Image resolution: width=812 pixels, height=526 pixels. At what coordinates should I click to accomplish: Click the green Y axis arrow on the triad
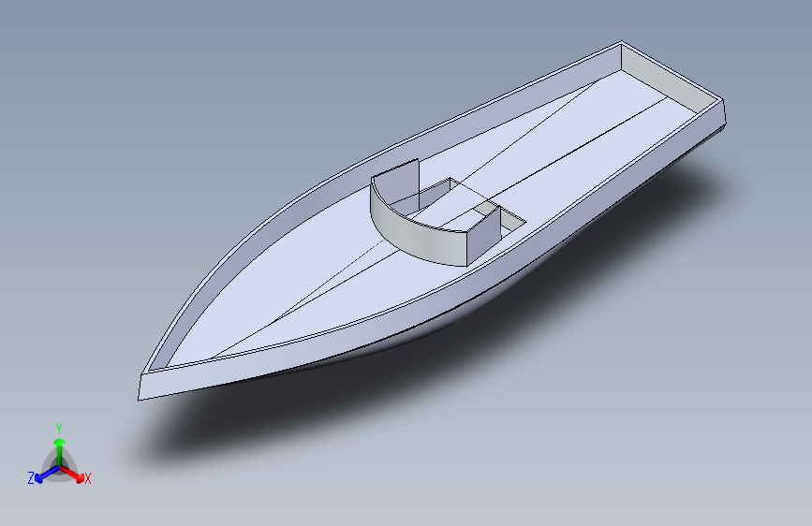[x=60, y=451]
